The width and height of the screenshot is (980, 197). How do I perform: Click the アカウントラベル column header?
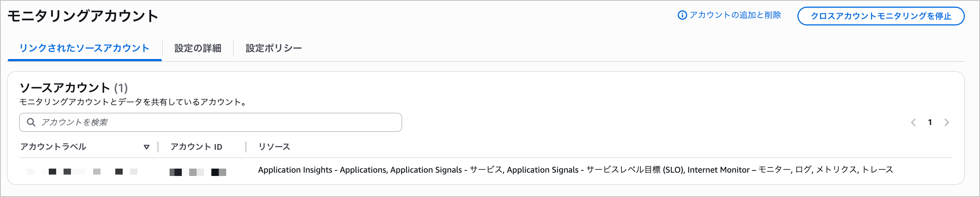coord(53,147)
